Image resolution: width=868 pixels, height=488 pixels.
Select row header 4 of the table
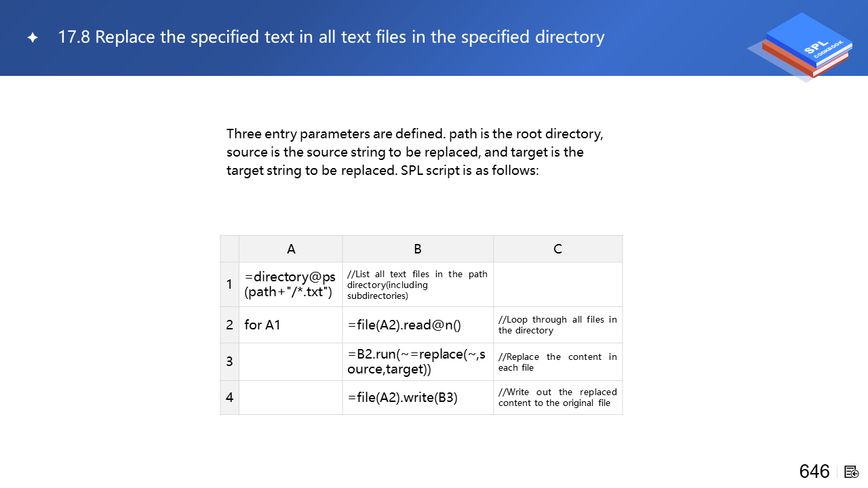[x=230, y=397]
